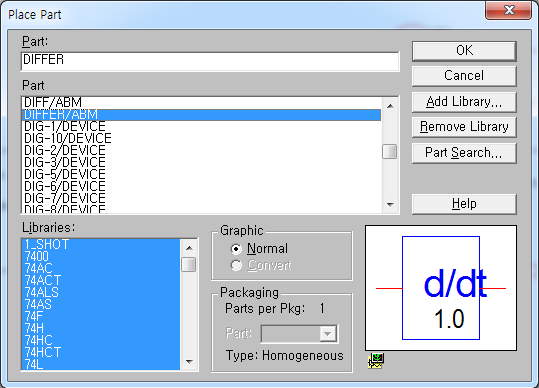Click the PSpice model icon below the preview

(x=376, y=361)
